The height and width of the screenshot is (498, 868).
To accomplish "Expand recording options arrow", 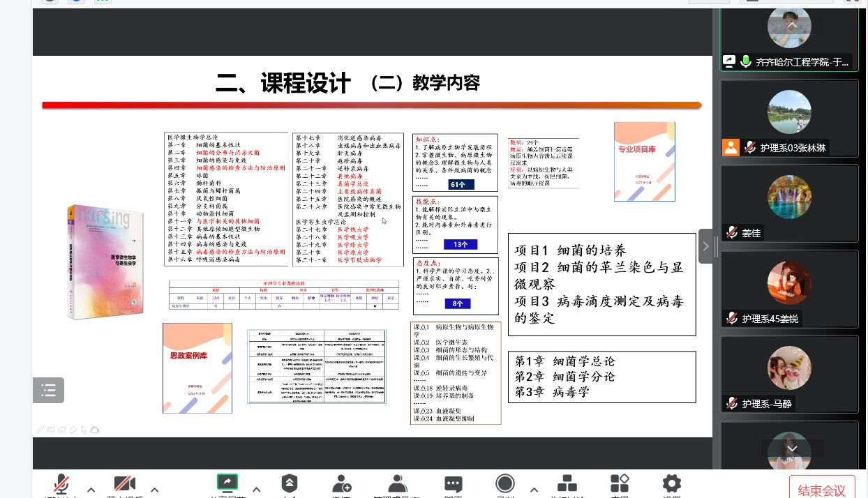I will [534, 490].
